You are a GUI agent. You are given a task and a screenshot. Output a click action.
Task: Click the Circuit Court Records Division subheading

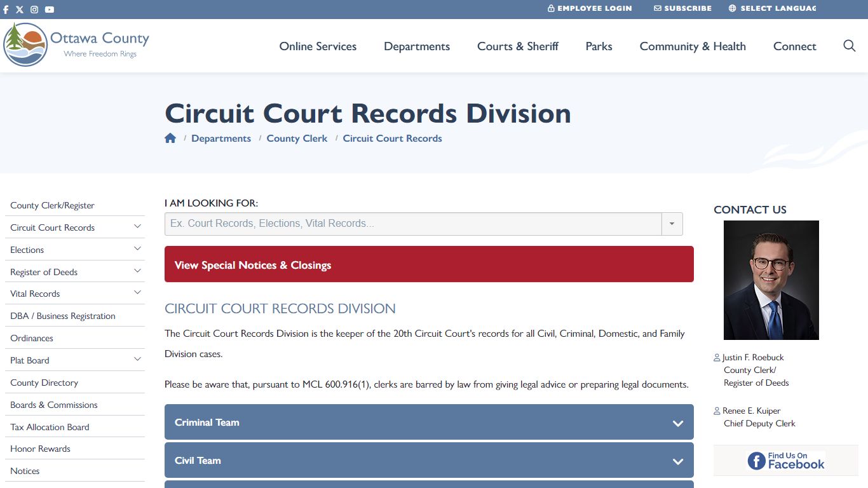280,309
